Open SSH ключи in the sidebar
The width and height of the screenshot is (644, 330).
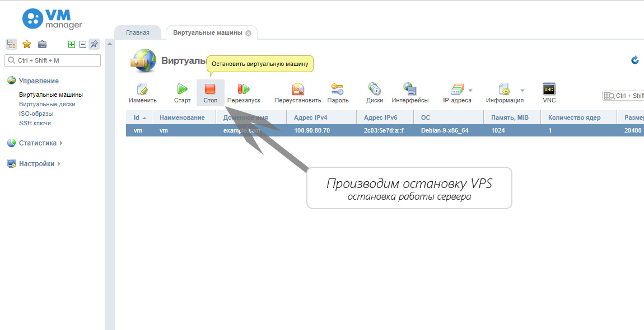35,123
